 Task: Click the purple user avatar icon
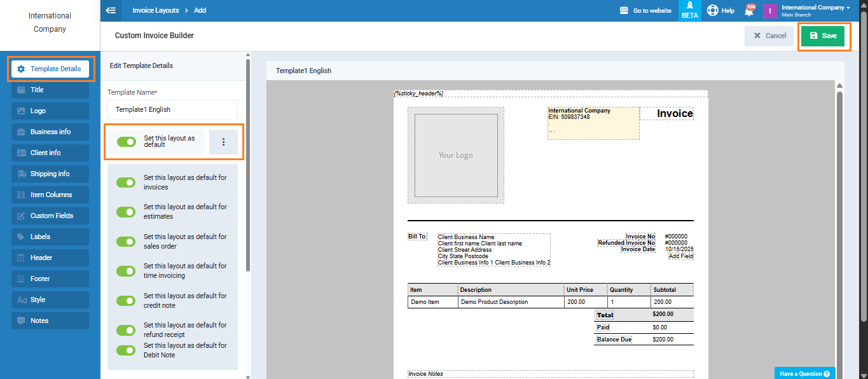point(769,11)
